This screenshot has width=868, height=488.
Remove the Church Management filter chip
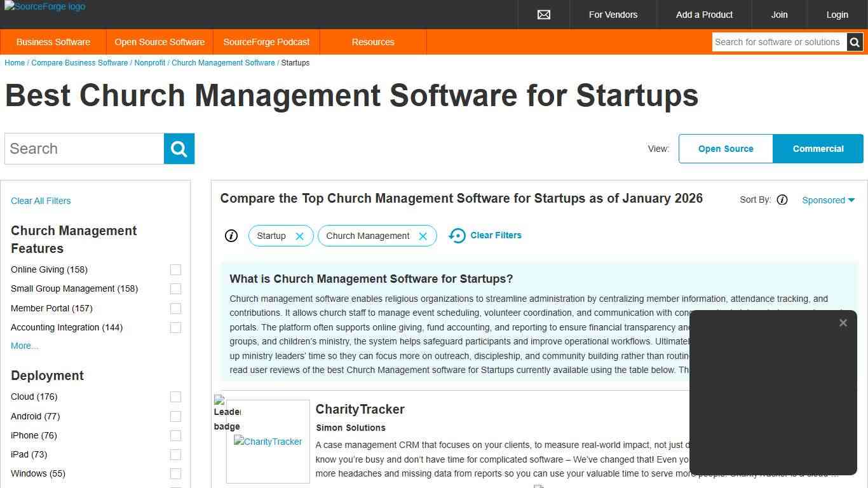(423, 236)
